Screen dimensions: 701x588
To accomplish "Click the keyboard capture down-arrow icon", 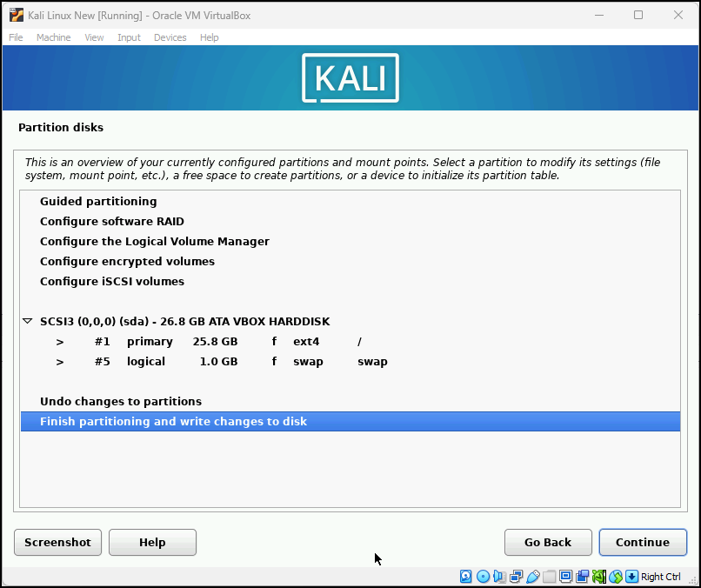I will coord(631,577).
